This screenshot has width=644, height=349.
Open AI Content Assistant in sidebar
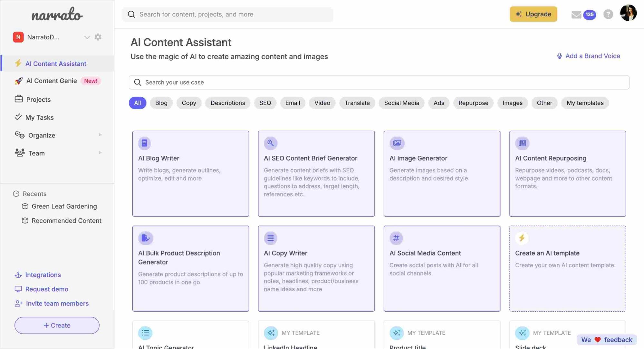click(x=57, y=64)
